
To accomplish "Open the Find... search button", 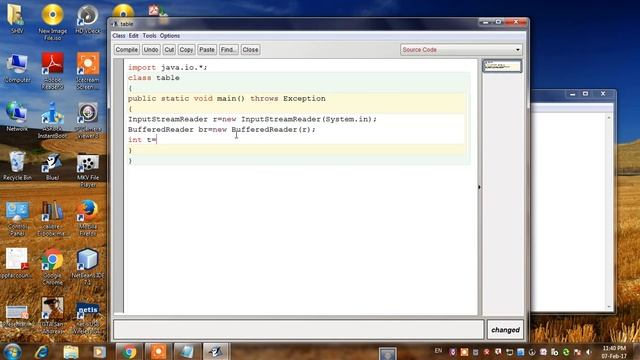I will click(229, 50).
